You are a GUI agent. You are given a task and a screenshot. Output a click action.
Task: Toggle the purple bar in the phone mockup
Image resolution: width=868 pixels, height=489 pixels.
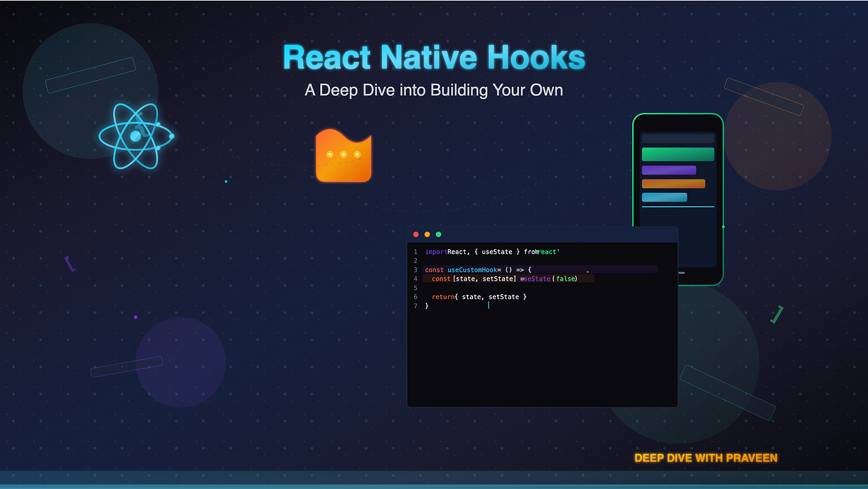click(669, 169)
